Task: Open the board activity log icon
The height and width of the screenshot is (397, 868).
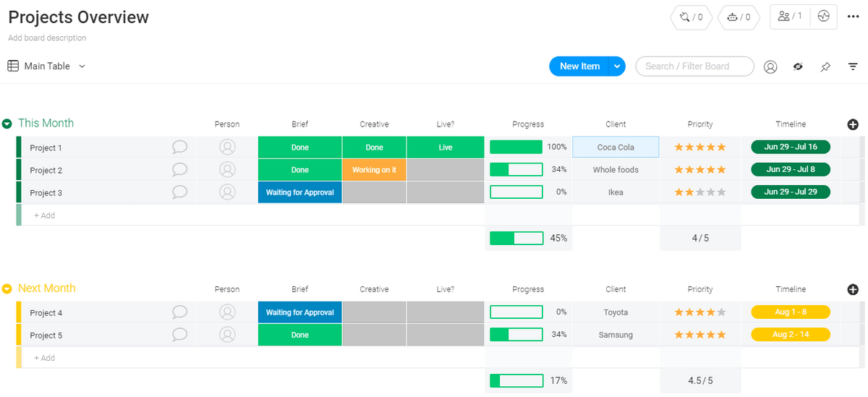Action: coord(823,16)
